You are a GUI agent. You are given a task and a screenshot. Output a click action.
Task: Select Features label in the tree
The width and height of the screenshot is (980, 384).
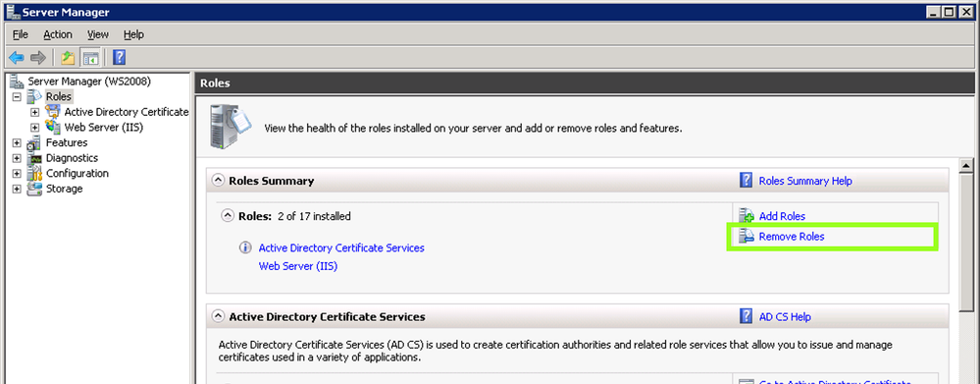67,142
